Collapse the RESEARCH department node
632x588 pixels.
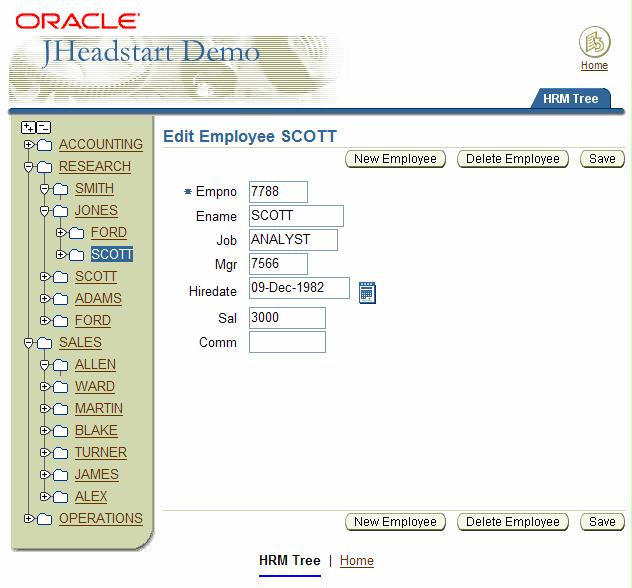point(29,167)
